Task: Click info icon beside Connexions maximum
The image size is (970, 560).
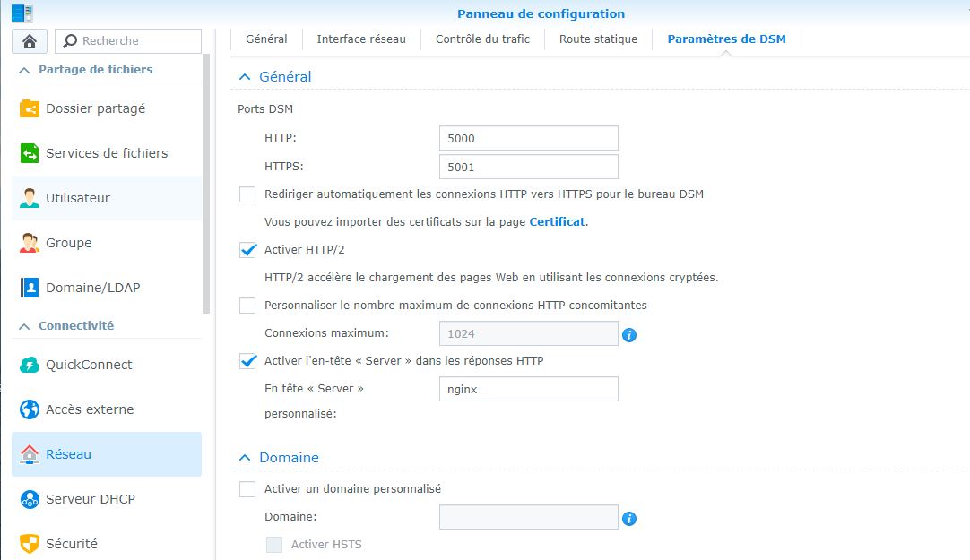Action: pos(629,334)
